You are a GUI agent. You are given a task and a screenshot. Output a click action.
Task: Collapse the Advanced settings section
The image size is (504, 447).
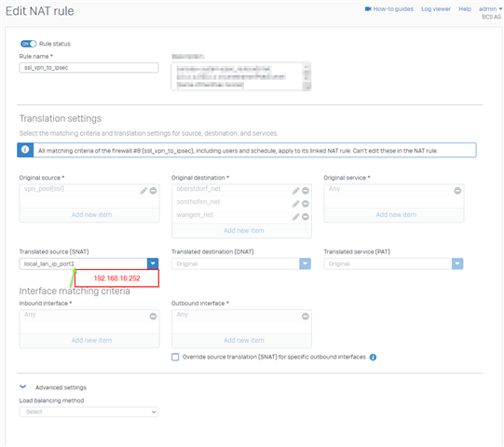(x=22, y=386)
